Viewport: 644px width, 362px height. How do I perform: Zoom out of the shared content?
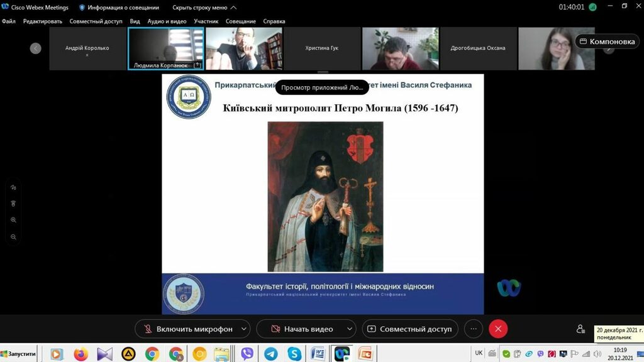(13, 237)
